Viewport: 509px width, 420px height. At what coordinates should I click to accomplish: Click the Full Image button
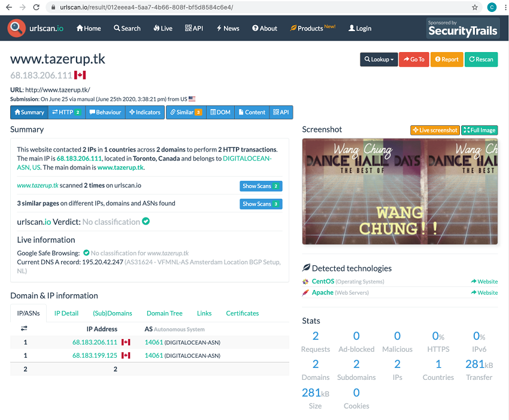[480, 130]
